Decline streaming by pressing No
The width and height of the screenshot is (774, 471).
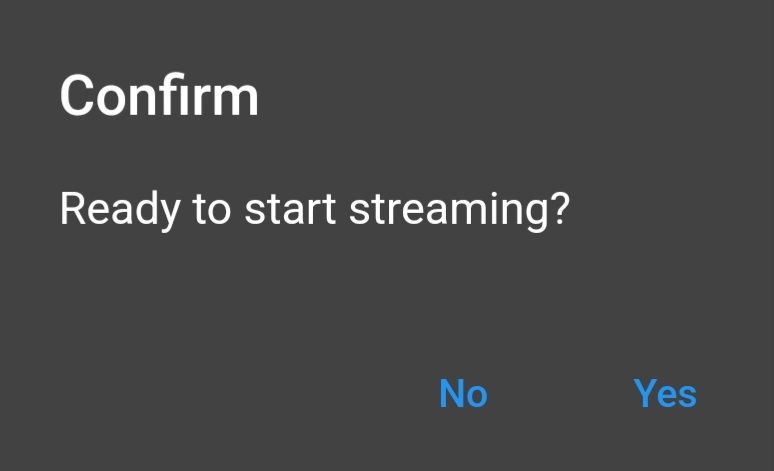point(463,394)
